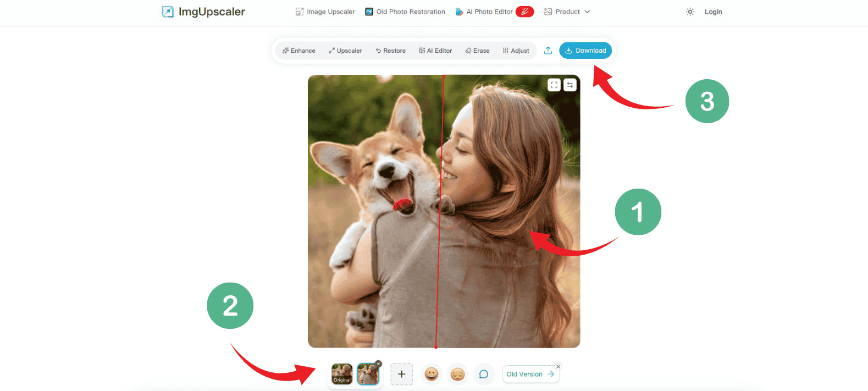
Task: Click the blue Download button
Action: (x=585, y=51)
